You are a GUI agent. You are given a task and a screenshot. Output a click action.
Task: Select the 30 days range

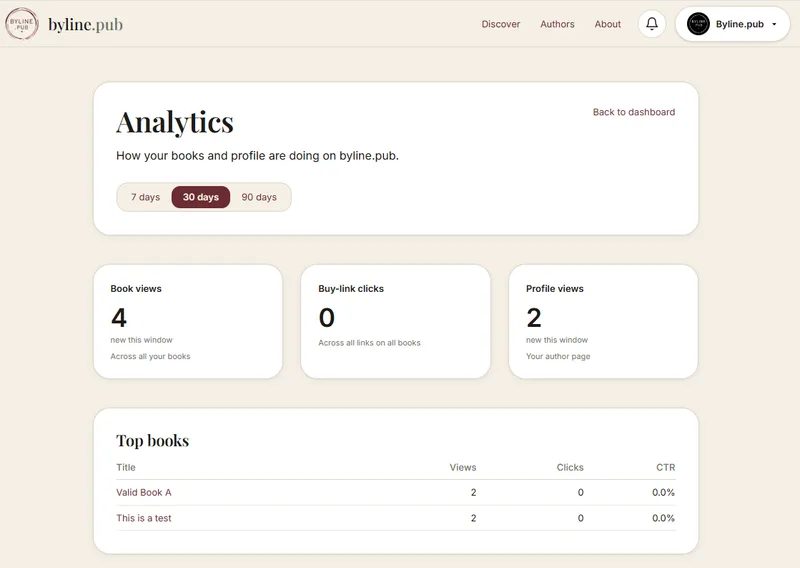click(x=201, y=197)
